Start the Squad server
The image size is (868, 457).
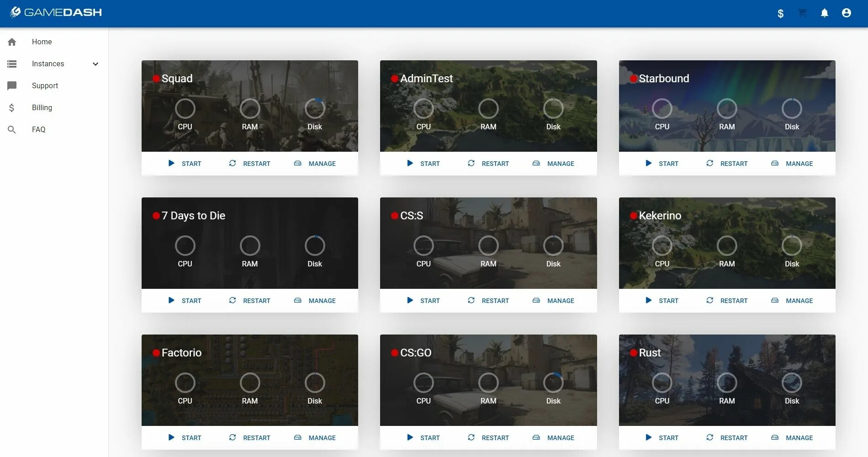click(x=185, y=164)
